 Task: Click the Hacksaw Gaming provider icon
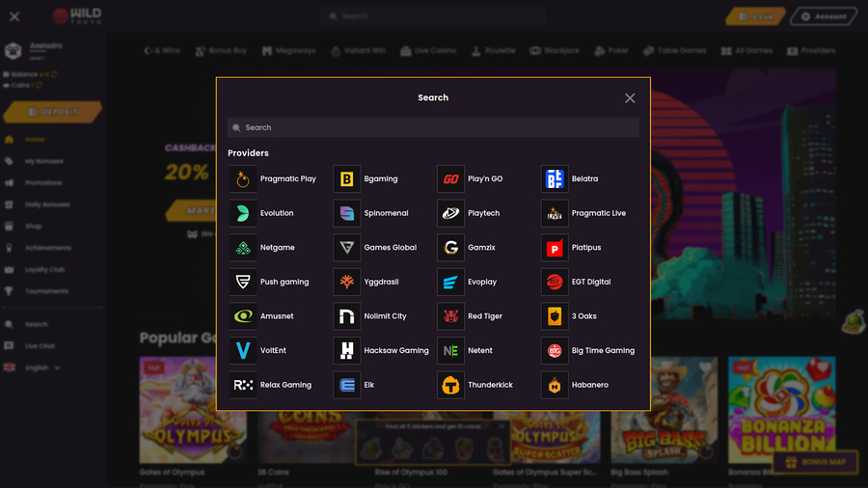click(x=346, y=350)
